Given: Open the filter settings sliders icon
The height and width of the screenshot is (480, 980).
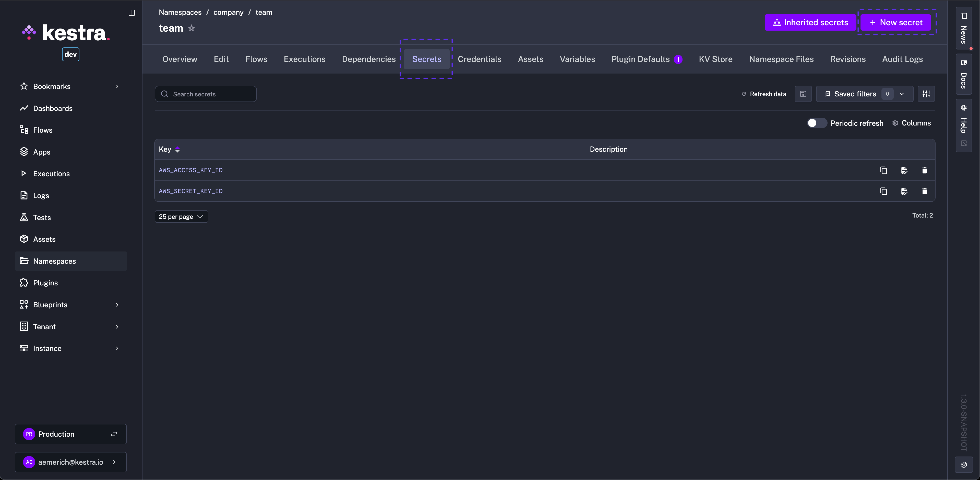Looking at the screenshot, I should 926,94.
